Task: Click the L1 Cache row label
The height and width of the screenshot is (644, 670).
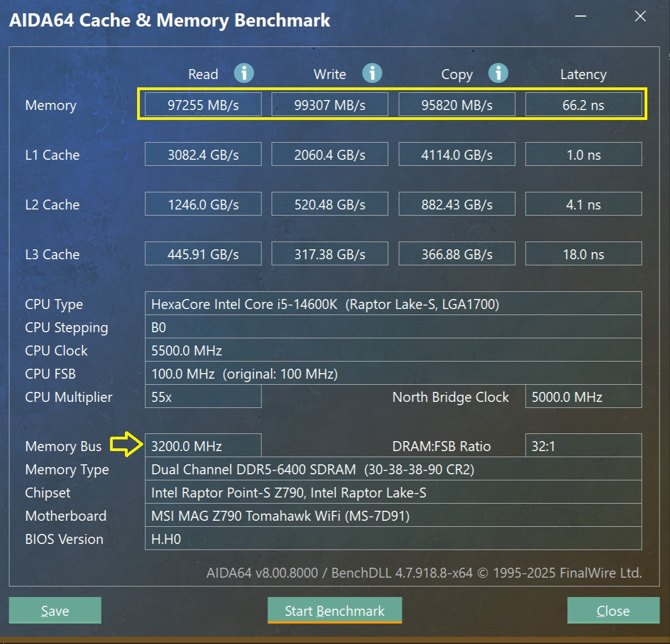Action: [x=52, y=155]
